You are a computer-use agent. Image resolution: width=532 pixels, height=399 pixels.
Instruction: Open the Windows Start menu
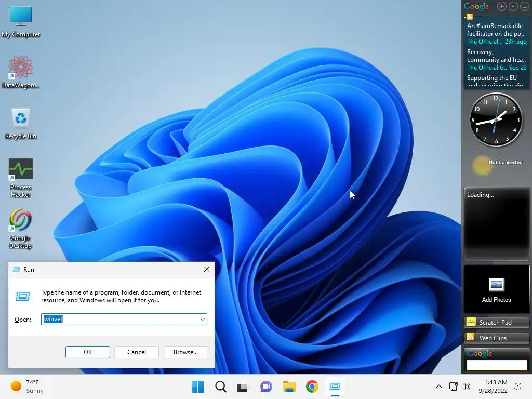(197, 387)
